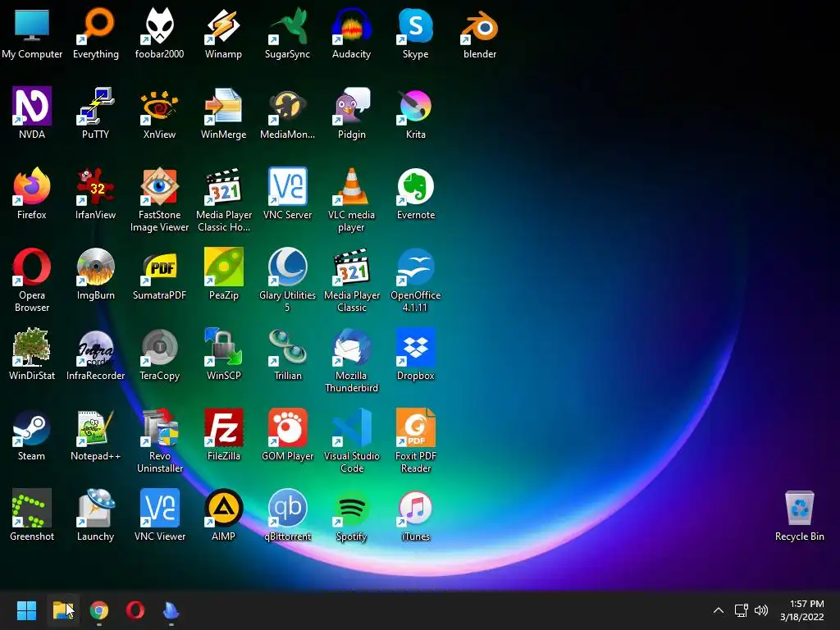Click the Revo Uninstaller shortcut

pos(160,427)
